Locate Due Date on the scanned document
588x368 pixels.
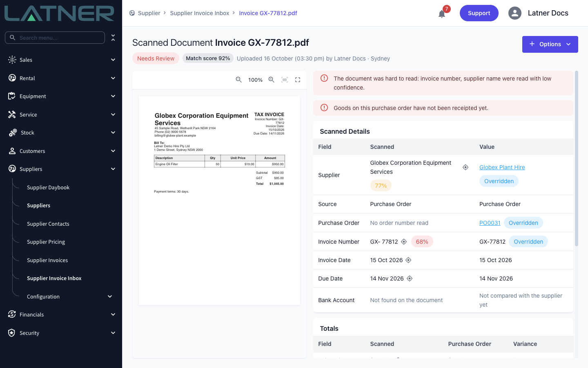pos(410,278)
